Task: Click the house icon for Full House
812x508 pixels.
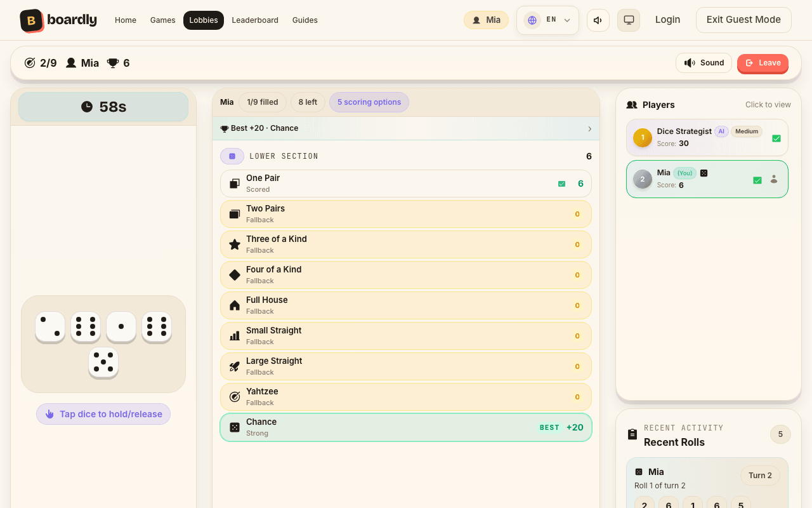Action: [235, 305]
